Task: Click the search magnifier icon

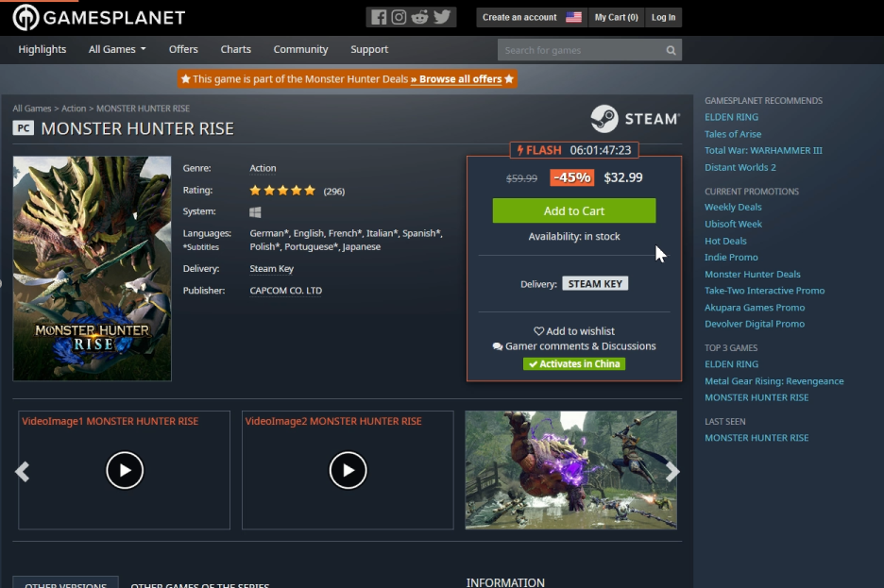Action: click(x=671, y=50)
